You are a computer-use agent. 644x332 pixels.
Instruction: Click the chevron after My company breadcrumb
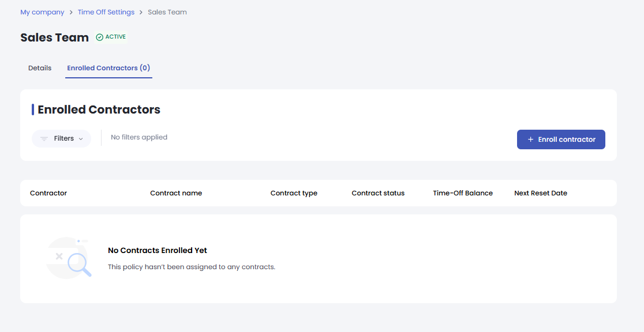(x=71, y=13)
